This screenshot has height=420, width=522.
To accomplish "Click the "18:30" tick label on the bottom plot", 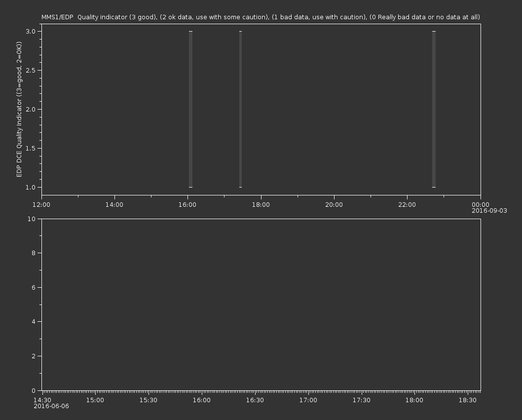I will coord(468,400).
